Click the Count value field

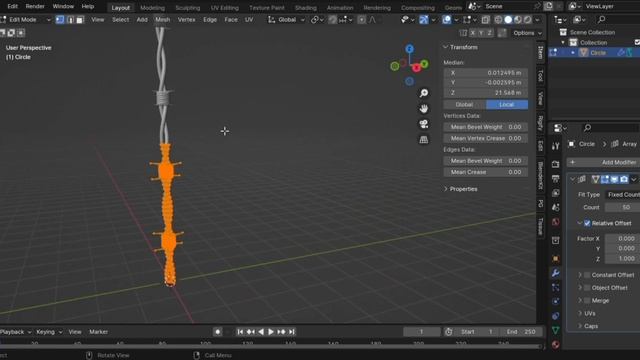(x=622, y=207)
